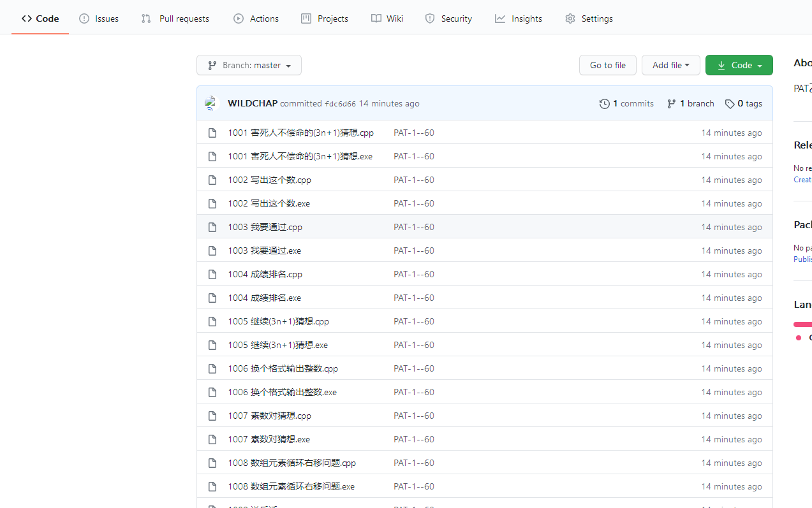Click file icon of 1007 素数对猜想.exe
Image resolution: width=812 pixels, height=508 pixels.
click(212, 439)
